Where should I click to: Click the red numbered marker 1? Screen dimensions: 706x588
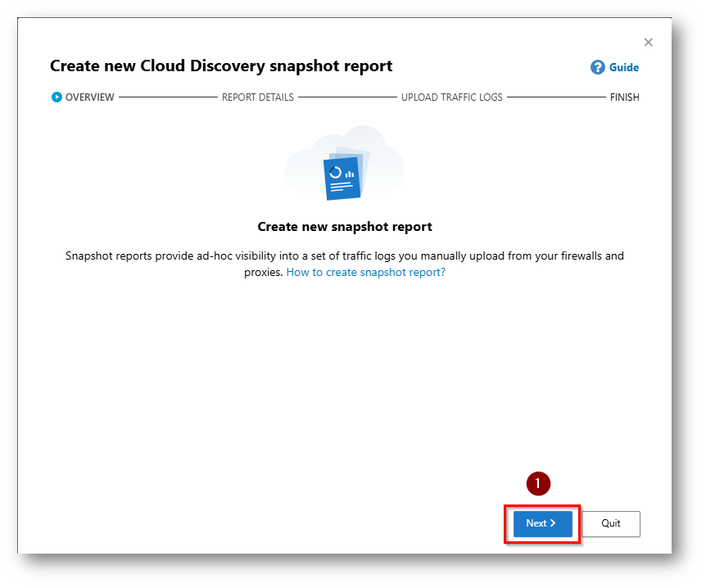[x=537, y=484]
